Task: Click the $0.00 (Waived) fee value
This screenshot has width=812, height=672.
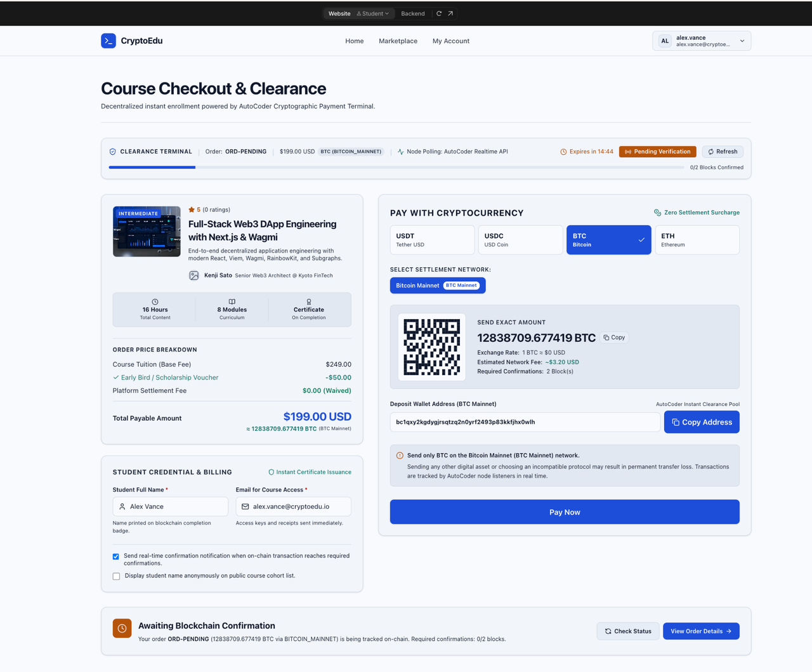Action: coord(327,391)
